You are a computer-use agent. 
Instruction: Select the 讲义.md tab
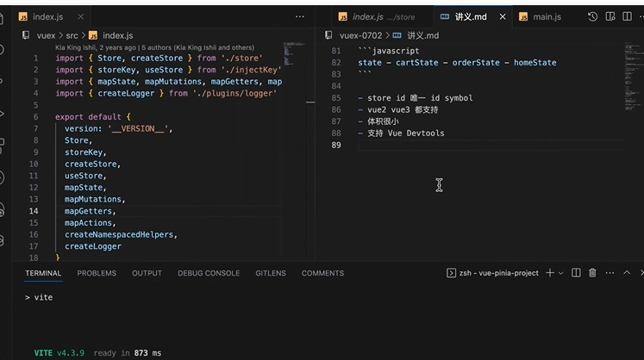(471, 17)
